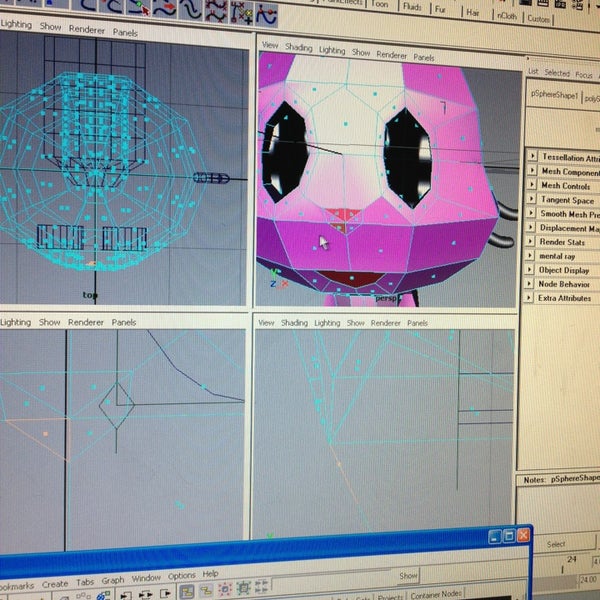Viewport: 600px width, 600px height.
Task: Open the Shading menu in the bottom-right viewport
Action: [x=294, y=323]
